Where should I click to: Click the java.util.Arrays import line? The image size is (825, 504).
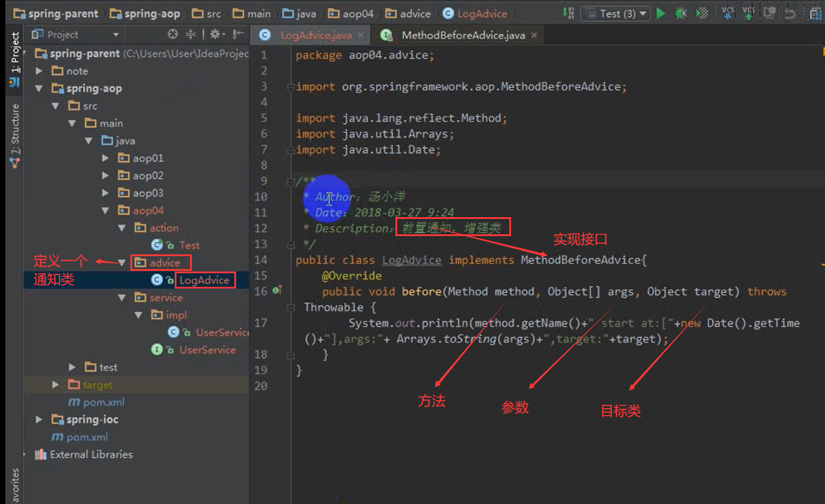[x=375, y=134]
